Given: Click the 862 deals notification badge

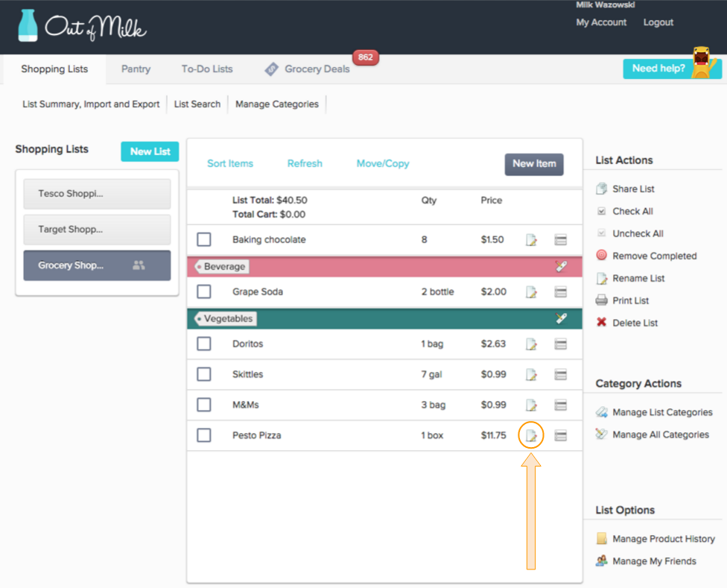Looking at the screenshot, I should (x=365, y=57).
